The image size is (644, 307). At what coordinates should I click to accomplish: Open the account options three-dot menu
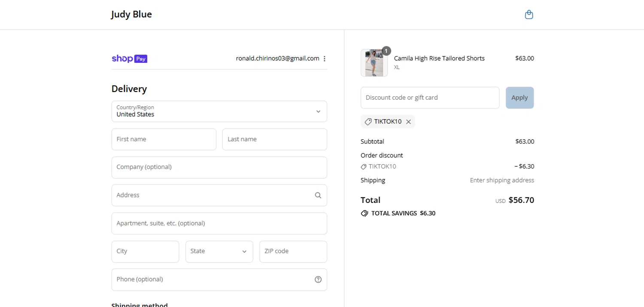(325, 58)
